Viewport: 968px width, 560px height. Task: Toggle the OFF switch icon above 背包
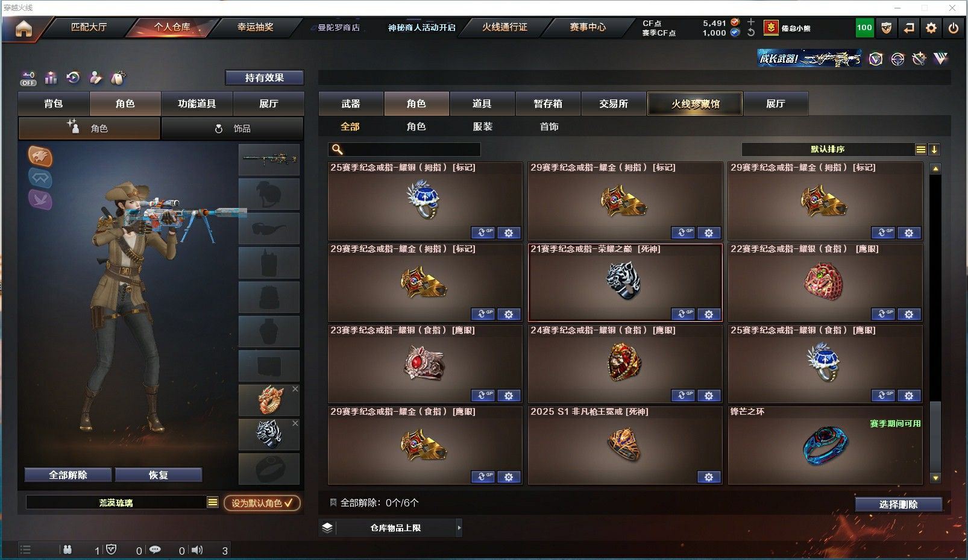pyautogui.click(x=28, y=78)
